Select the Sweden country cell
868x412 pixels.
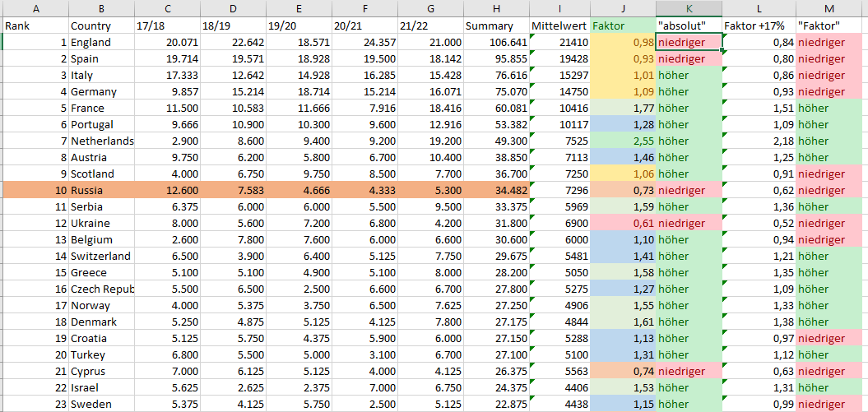pos(102,404)
